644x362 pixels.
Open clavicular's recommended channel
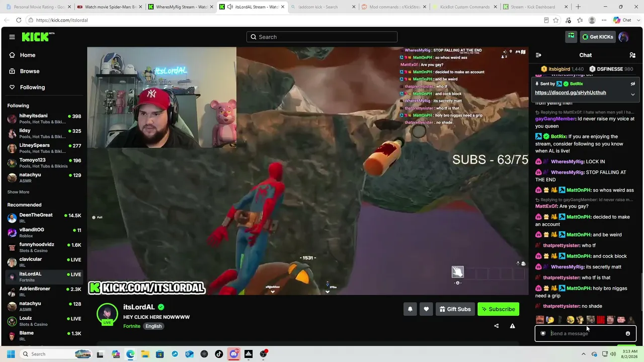point(43,262)
